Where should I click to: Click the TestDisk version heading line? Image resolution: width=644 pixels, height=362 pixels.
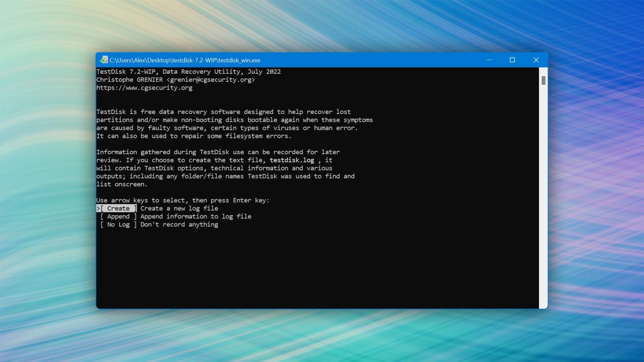189,72
